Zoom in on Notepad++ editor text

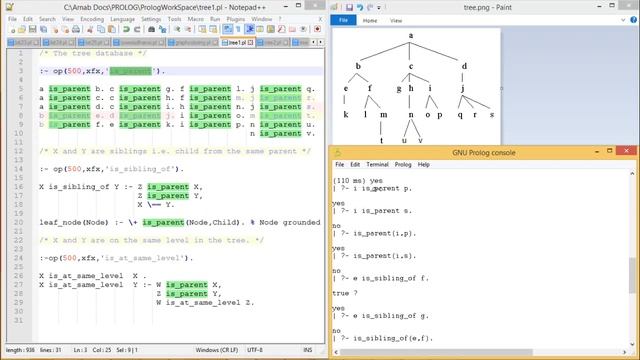177,29
